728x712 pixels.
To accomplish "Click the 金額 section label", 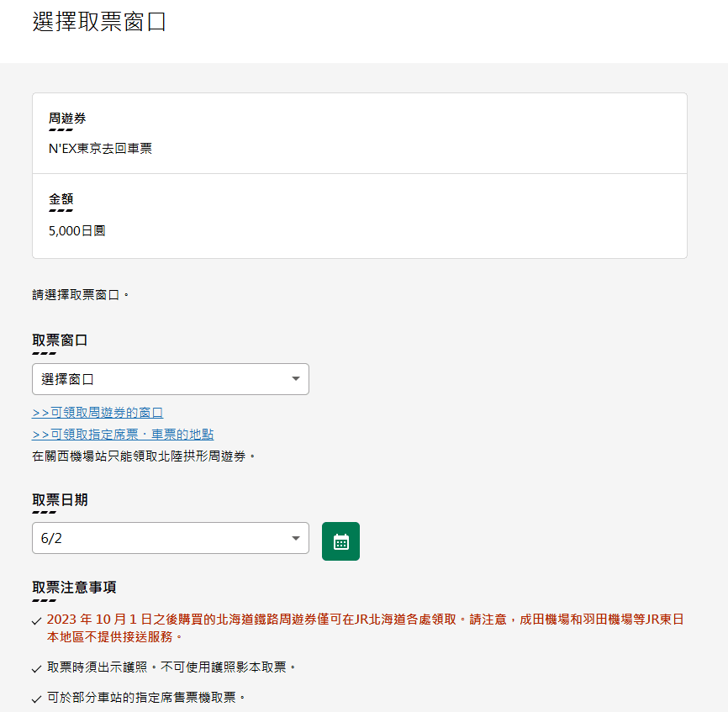I will click(61, 199).
